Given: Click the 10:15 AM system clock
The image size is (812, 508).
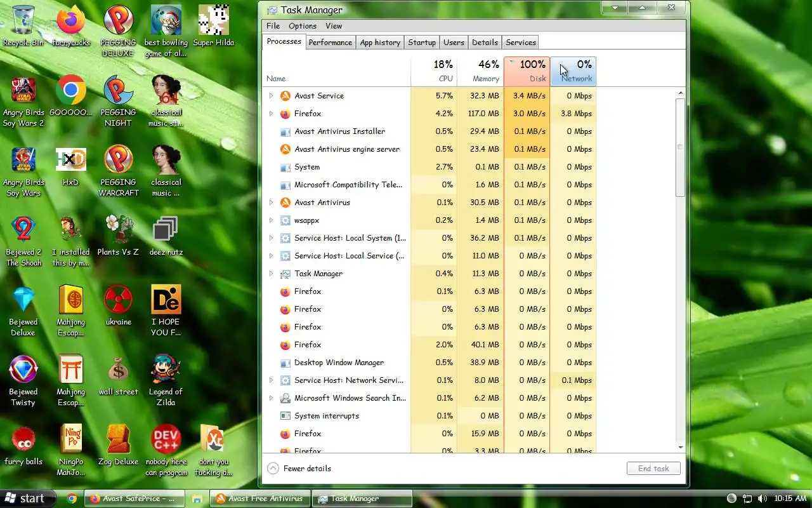Looking at the screenshot, I should [x=790, y=498].
